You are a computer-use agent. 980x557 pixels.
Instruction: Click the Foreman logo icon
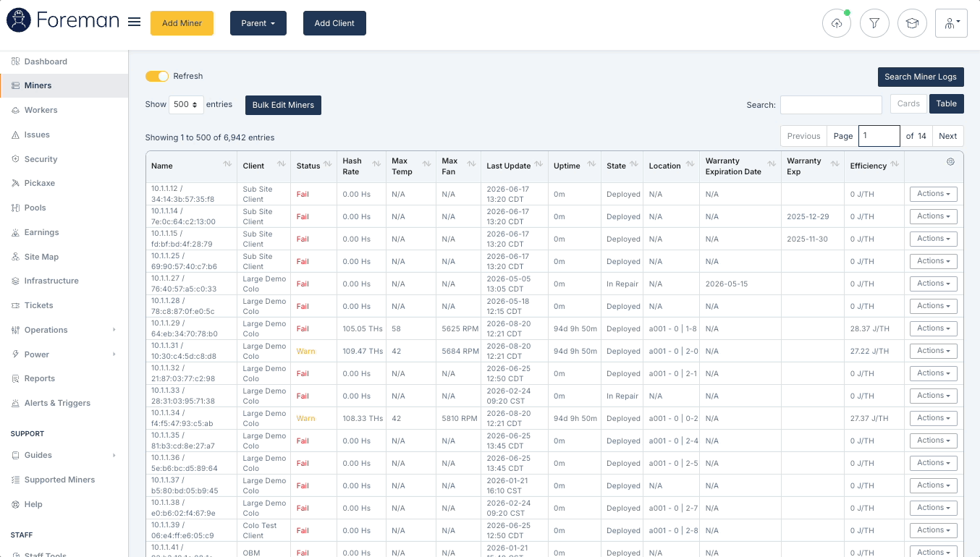coord(18,21)
